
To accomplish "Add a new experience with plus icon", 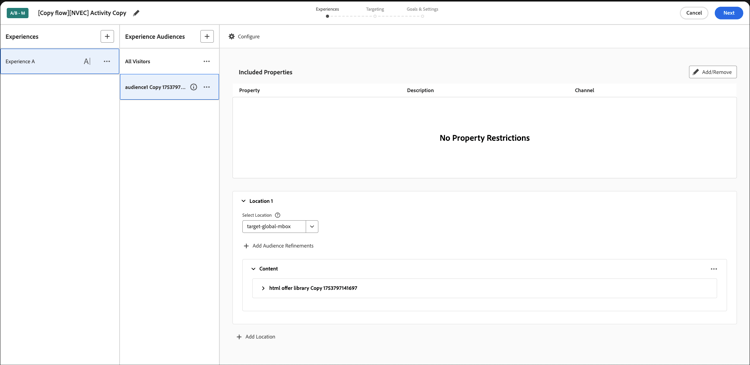I will click(107, 36).
